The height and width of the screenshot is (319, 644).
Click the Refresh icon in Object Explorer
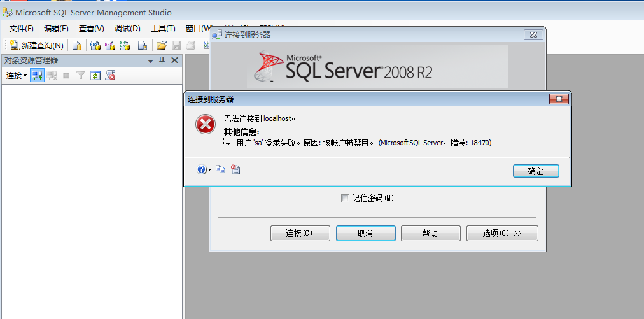(x=95, y=76)
